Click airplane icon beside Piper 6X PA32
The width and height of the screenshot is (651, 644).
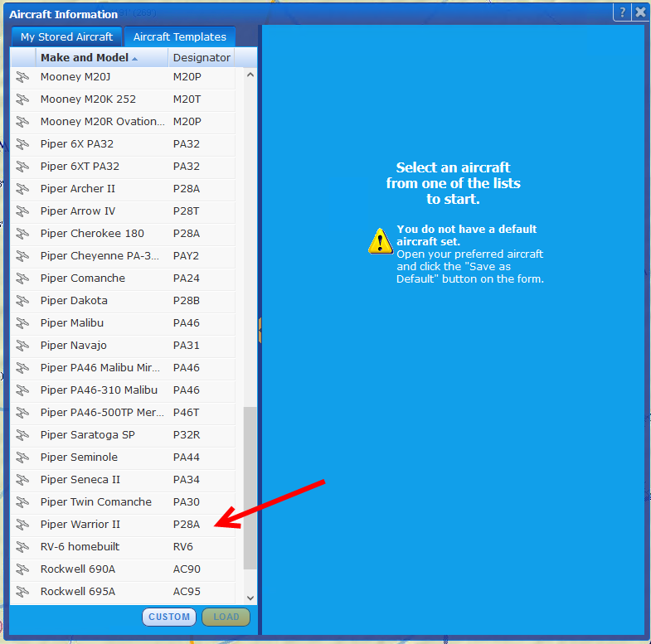pyautogui.click(x=22, y=144)
